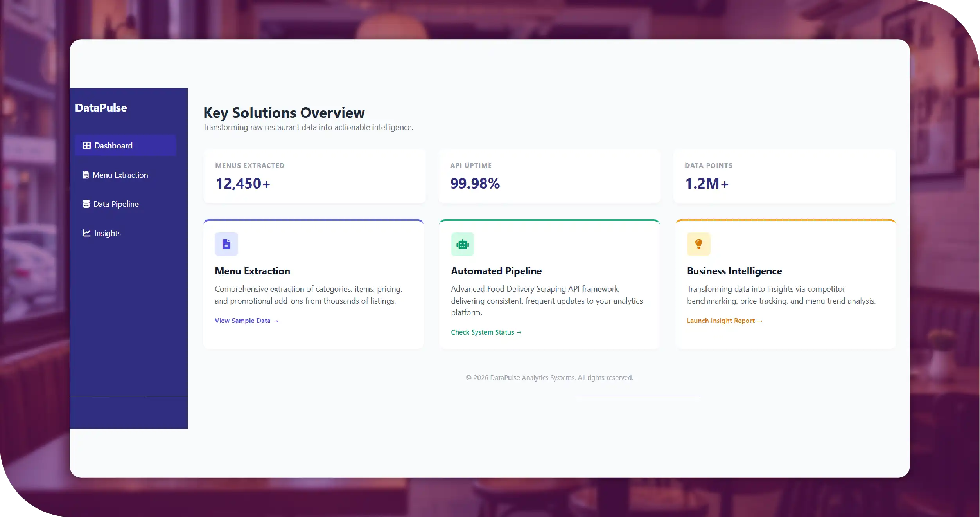Click the Business Intelligence card heading

coord(734,271)
